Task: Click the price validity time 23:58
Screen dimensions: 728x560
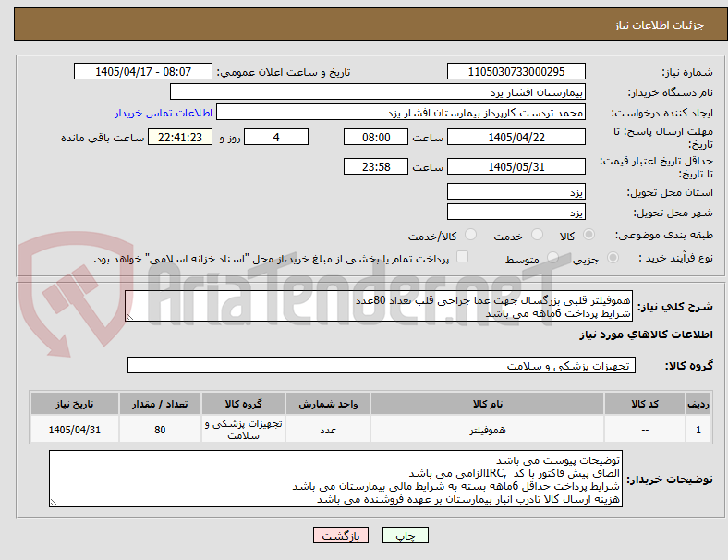Action: [376, 166]
